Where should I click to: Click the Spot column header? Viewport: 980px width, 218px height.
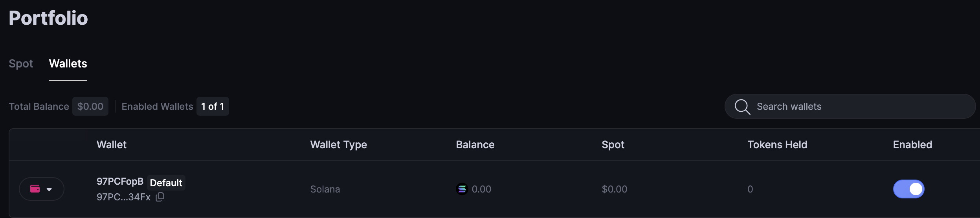tap(613, 145)
